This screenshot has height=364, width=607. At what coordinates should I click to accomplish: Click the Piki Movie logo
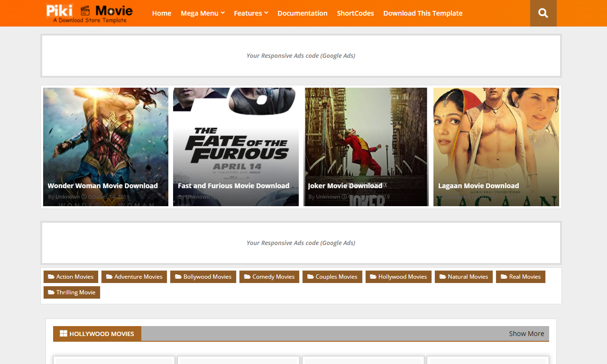point(89,13)
